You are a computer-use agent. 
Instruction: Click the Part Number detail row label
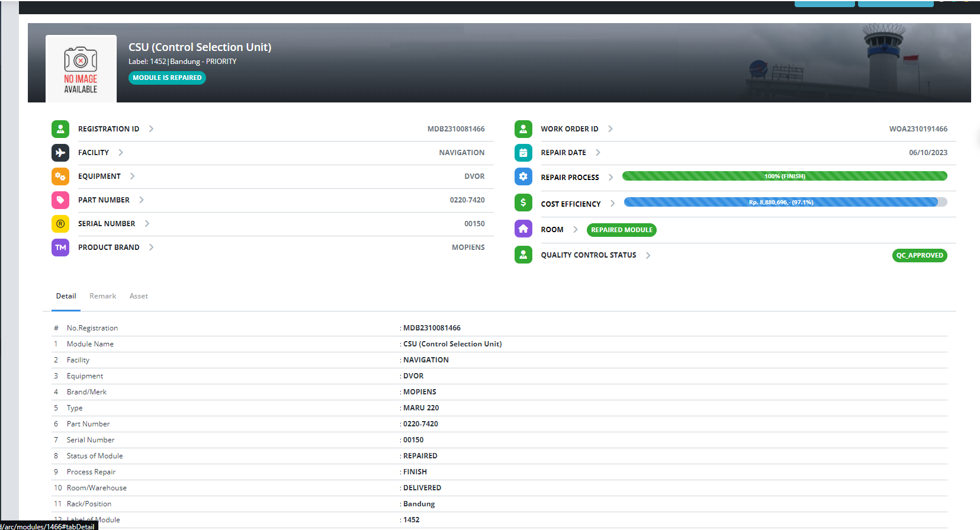88,424
